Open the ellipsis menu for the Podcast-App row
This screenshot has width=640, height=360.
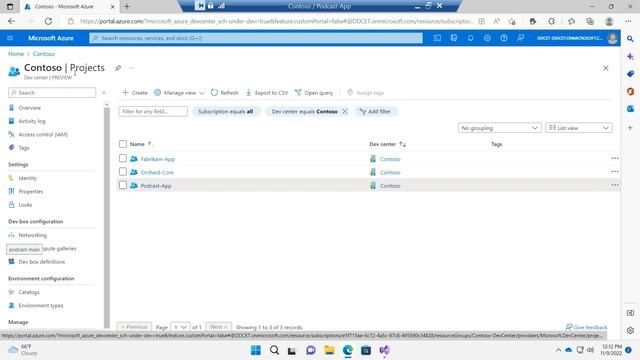tap(615, 185)
